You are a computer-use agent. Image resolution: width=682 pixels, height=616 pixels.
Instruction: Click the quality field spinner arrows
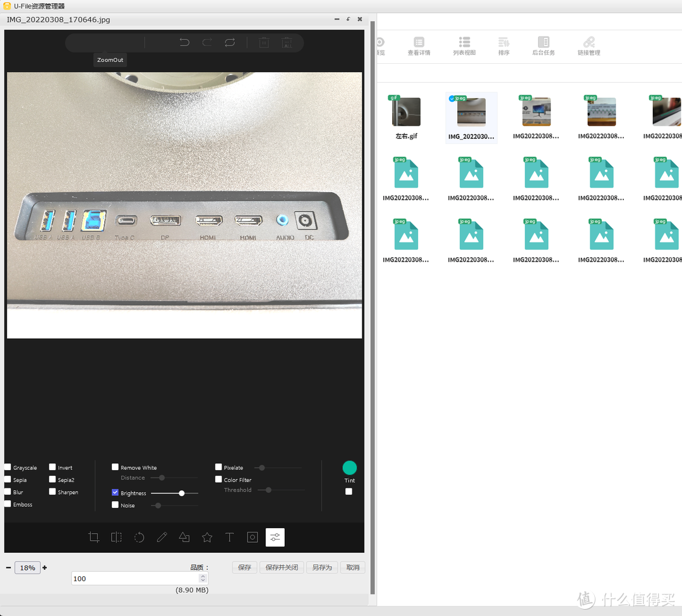pyautogui.click(x=203, y=579)
